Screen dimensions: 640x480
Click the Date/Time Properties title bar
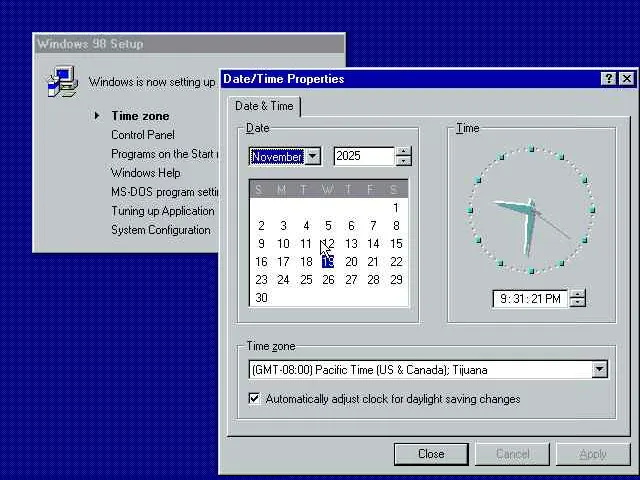[x=410, y=78]
